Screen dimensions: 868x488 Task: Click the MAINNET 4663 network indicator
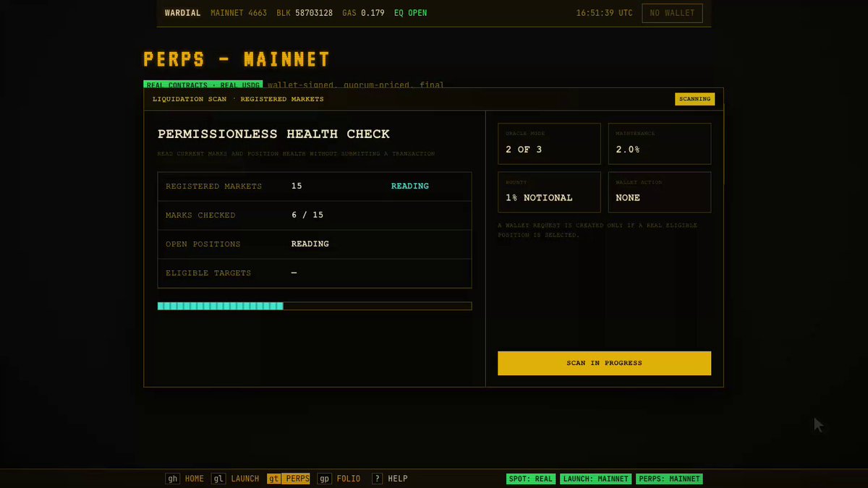click(x=237, y=13)
